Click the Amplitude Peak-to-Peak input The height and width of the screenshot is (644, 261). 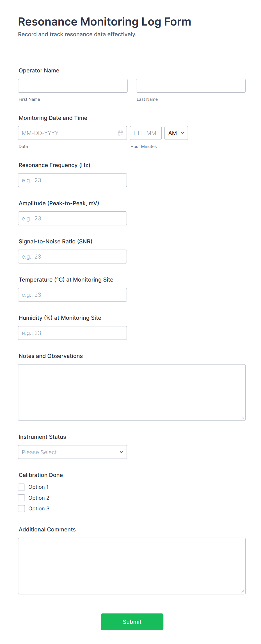72,218
